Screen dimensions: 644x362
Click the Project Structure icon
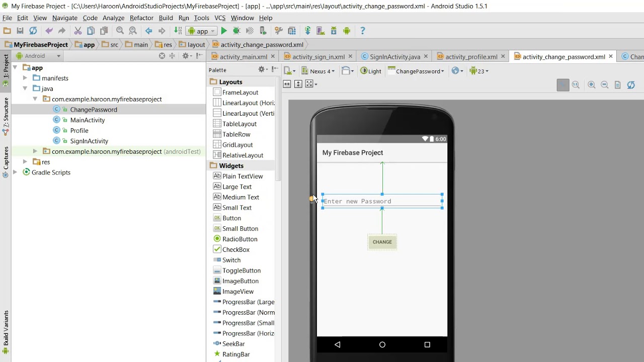click(x=292, y=31)
